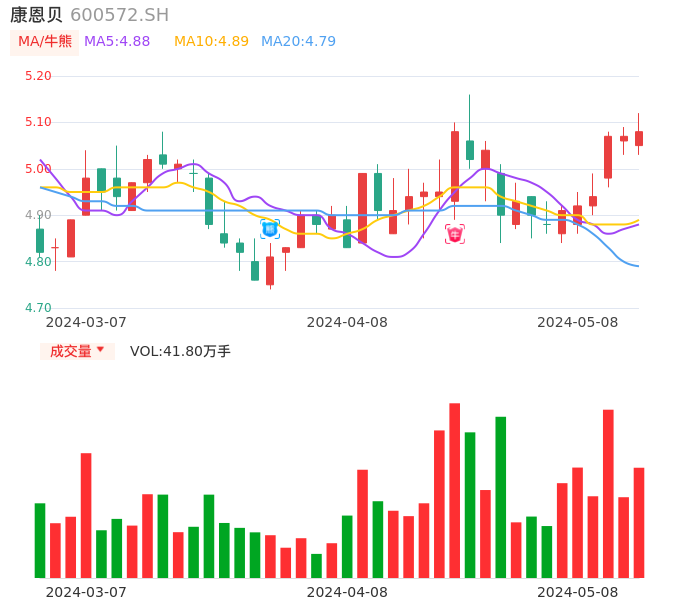Click the blue bear marker icon on chart

270,230
